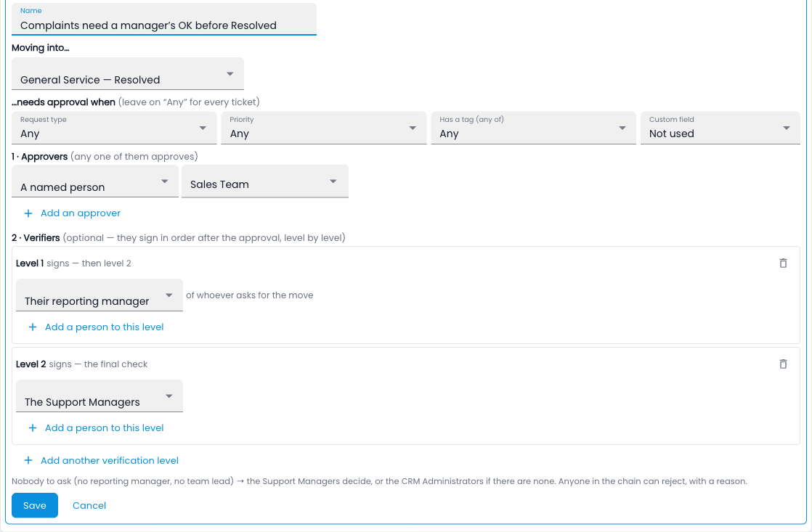Delete verification Level 1 with trash icon
The height and width of the screenshot is (532, 812).
pyautogui.click(x=783, y=263)
